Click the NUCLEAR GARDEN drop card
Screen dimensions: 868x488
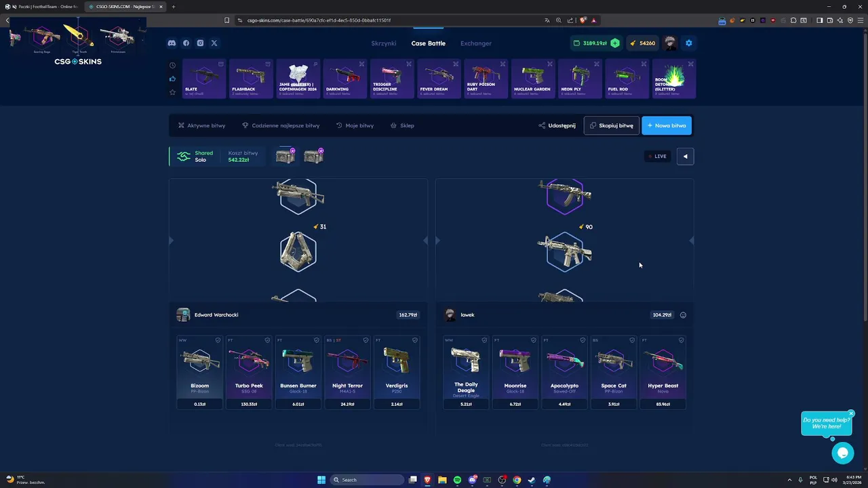(x=533, y=79)
